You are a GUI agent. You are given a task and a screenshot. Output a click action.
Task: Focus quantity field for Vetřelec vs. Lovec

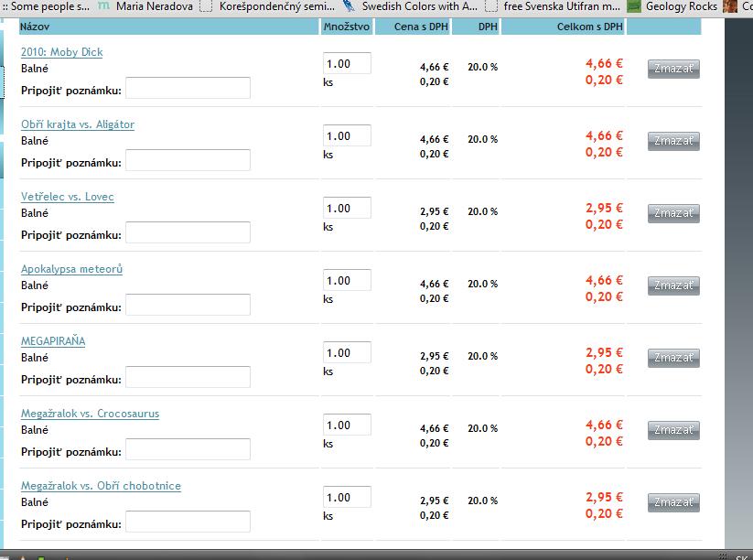tap(347, 208)
